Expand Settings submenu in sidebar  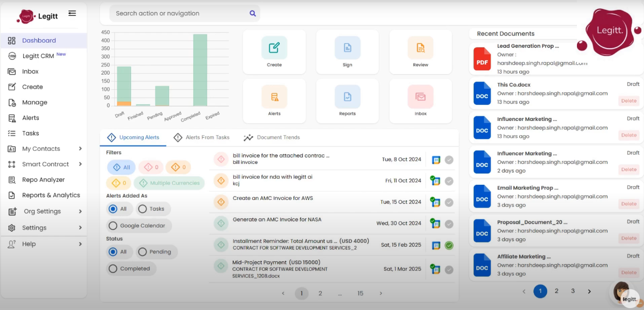click(80, 228)
